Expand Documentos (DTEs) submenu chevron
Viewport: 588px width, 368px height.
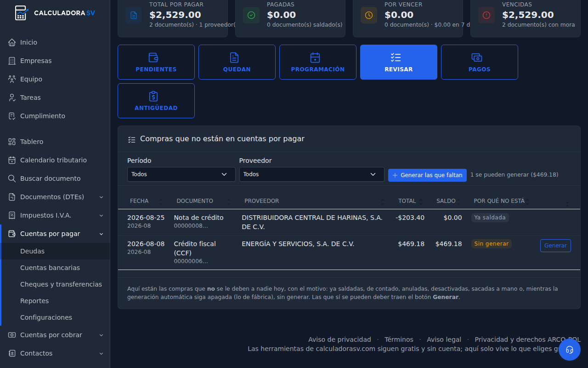101,197
